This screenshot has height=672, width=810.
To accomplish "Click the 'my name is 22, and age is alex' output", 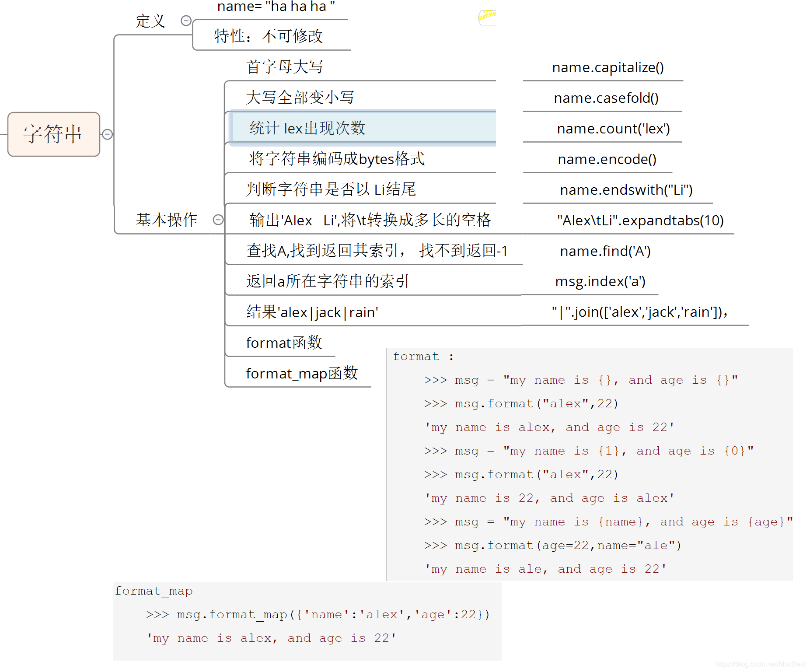I will click(550, 498).
